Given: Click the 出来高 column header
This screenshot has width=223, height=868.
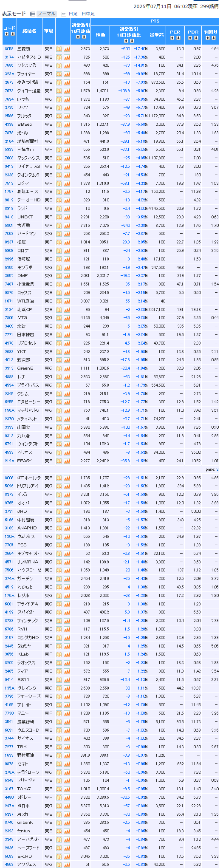Looking at the screenshot, I should (157, 34).
